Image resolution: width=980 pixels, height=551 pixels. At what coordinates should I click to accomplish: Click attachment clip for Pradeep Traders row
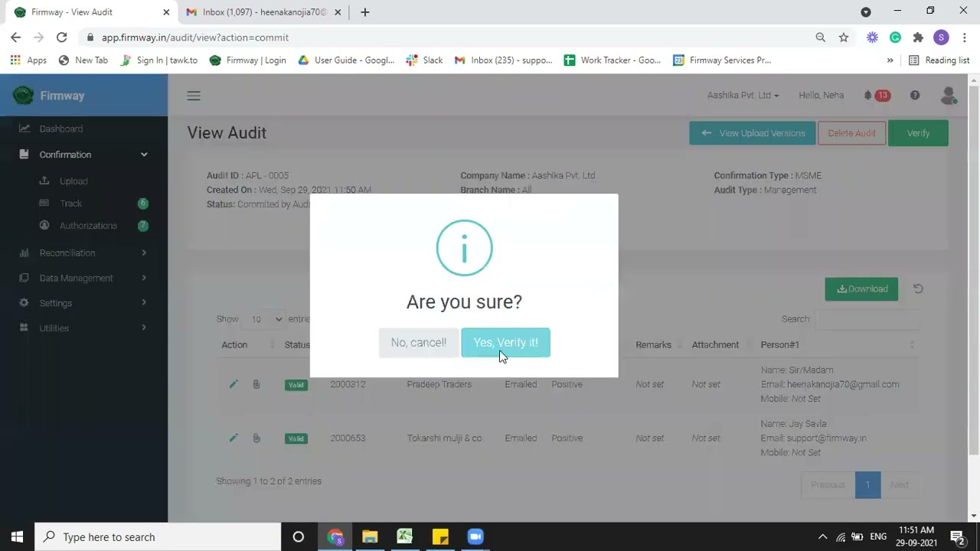coord(256,384)
